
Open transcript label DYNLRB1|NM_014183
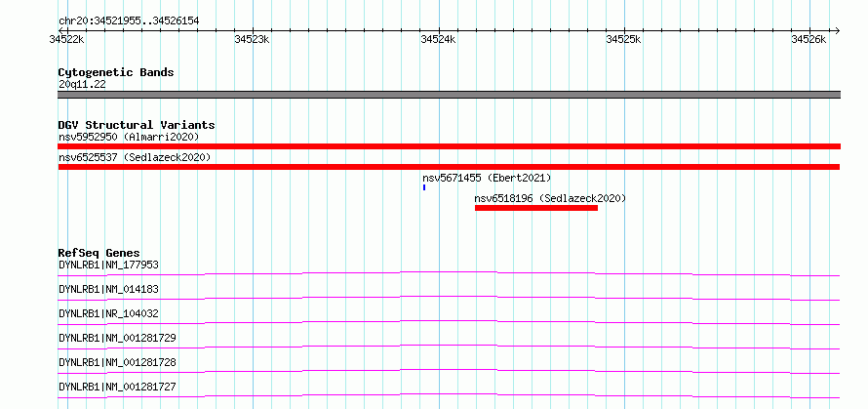point(108,289)
